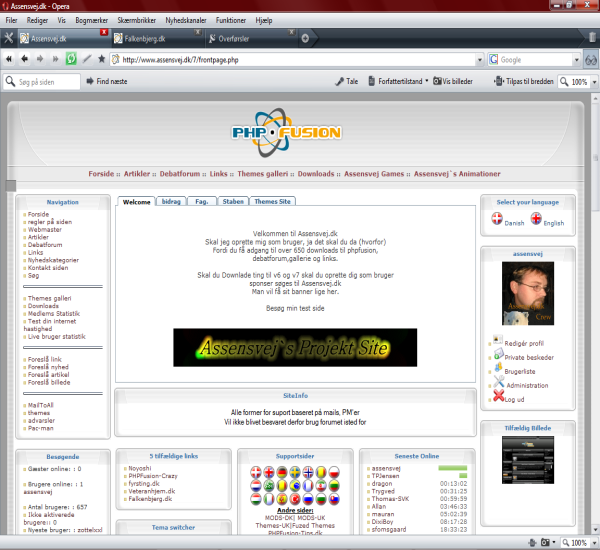Click Debatforum in top navigation
This screenshot has height=550, width=600.
179,174
